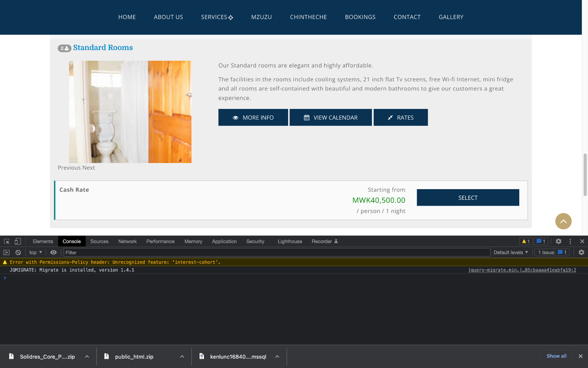Viewport: 588px width, 368px height.
Task: Switch to the Network tab
Action: click(x=127, y=241)
